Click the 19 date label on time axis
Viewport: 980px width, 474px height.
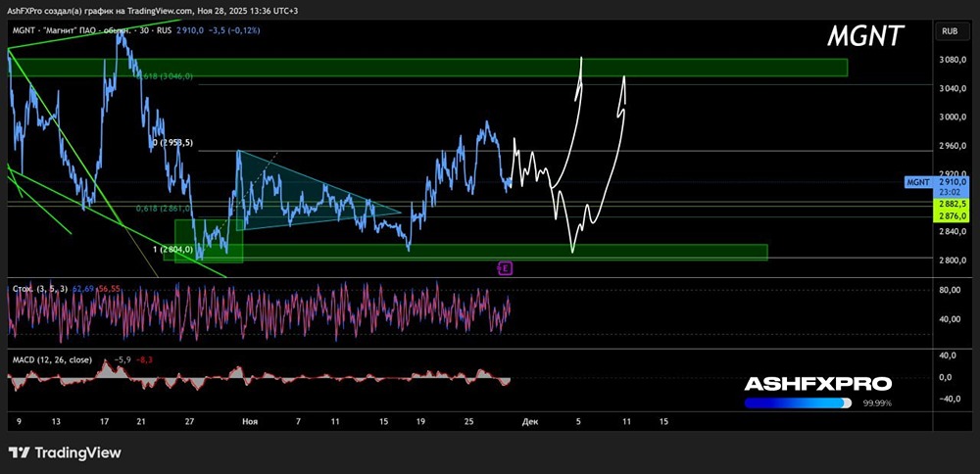[421, 421]
